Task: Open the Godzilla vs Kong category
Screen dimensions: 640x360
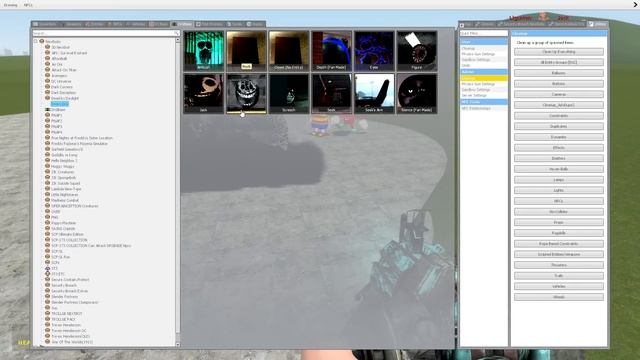Action: [64, 155]
